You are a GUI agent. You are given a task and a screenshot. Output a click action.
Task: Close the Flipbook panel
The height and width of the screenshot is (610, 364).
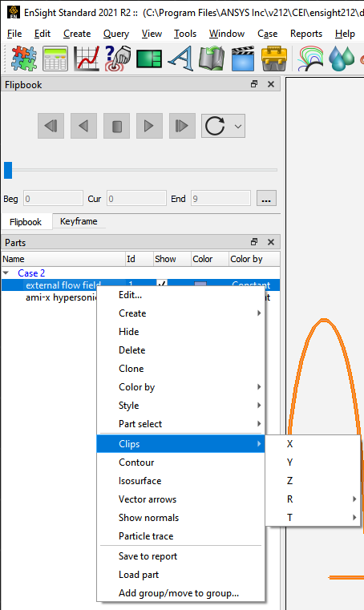pos(271,84)
